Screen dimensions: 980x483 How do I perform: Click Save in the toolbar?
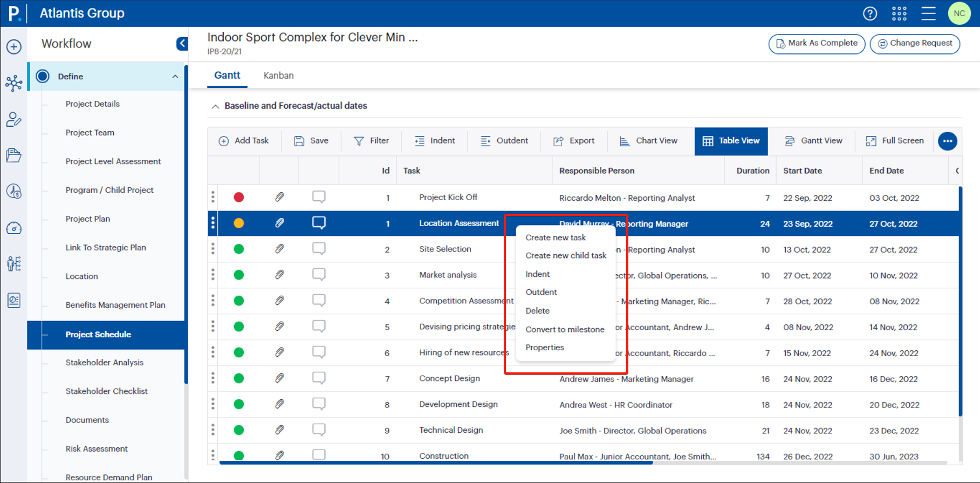click(x=311, y=141)
